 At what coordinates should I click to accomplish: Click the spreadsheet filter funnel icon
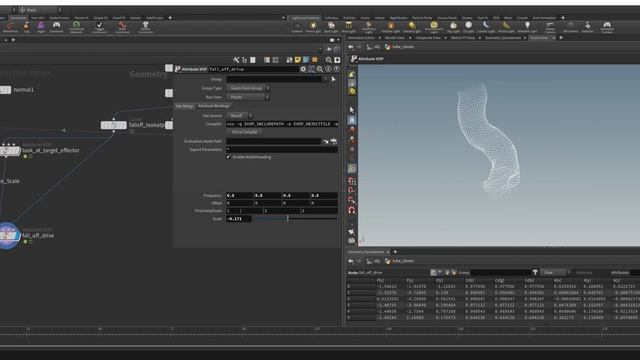(x=535, y=272)
